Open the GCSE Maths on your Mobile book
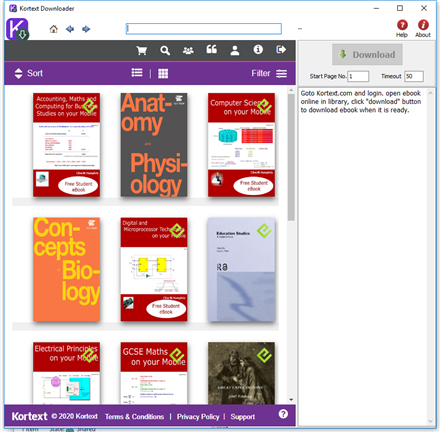 pyautogui.click(x=154, y=373)
